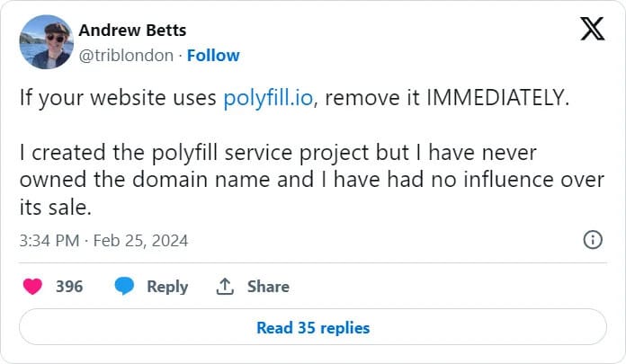Image resolution: width=626 pixels, height=364 pixels.
Task: Open Andrew Betts' profile avatar photo
Action: point(46,42)
